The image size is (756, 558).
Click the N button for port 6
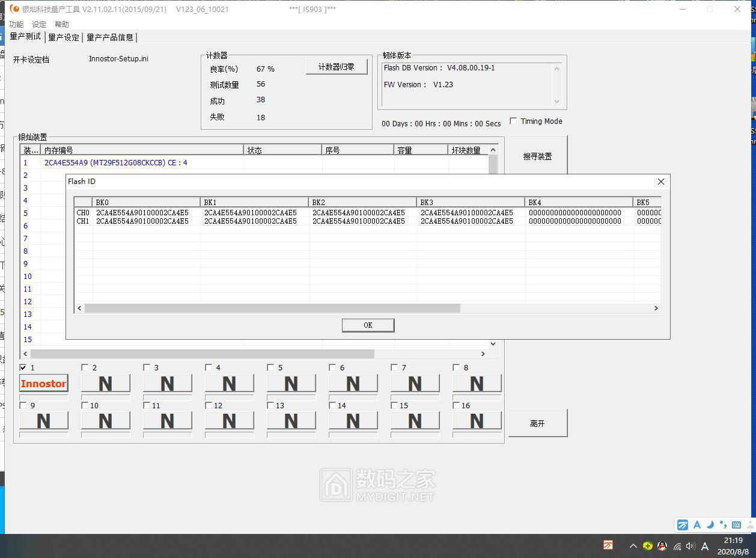(353, 383)
